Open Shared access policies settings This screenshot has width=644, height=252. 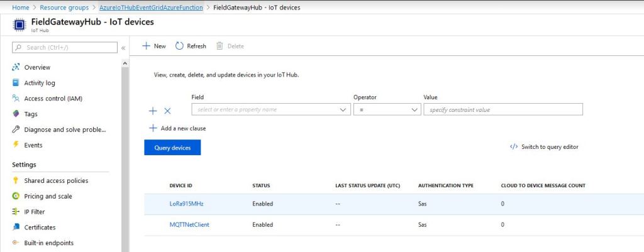pyautogui.click(x=56, y=181)
